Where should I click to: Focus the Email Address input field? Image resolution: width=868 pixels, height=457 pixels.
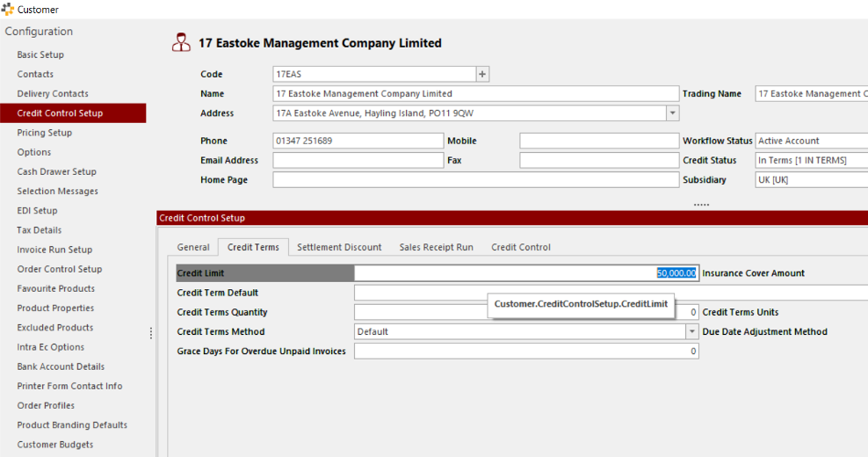(x=358, y=160)
